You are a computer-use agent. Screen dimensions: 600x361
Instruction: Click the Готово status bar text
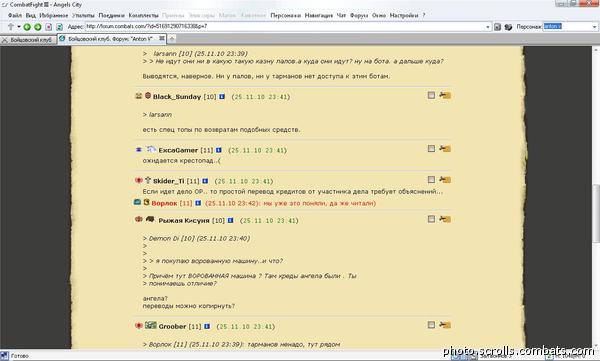(x=20, y=356)
